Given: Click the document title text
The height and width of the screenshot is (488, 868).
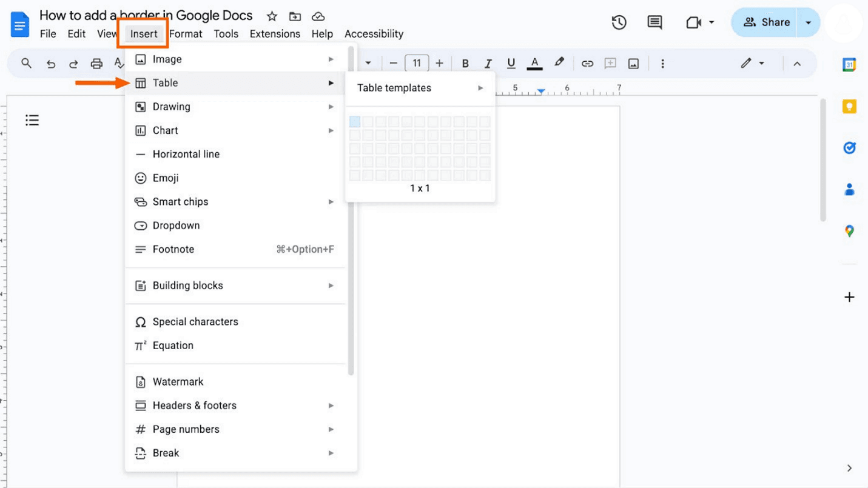Looking at the screenshot, I should tap(146, 16).
